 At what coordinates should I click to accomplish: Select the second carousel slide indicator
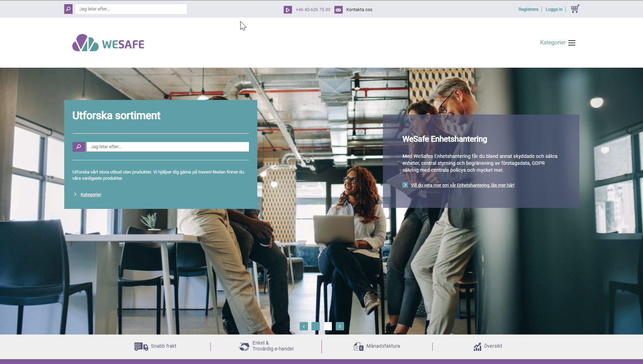click(328, 326)
